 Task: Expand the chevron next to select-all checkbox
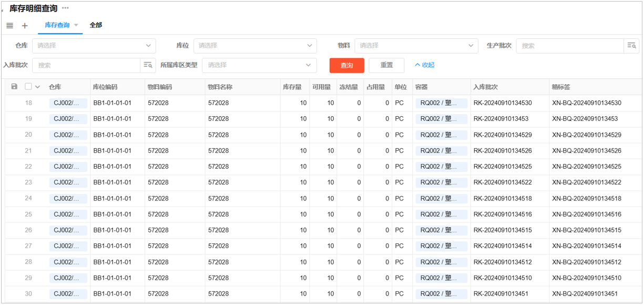(37, 87)
